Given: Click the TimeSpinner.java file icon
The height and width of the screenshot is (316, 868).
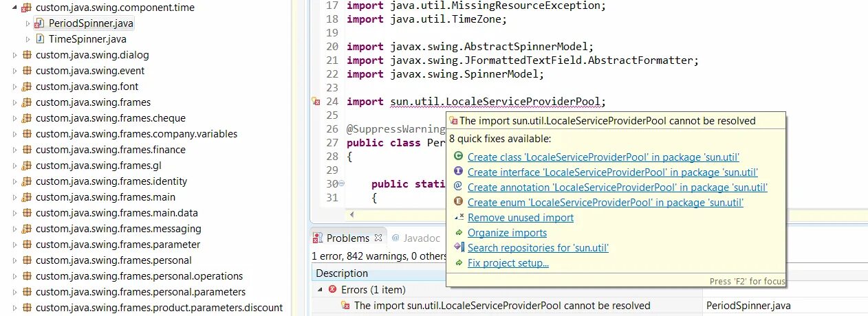Looking at the screenshot, I should pyautogui.click(x=40, y=39).
